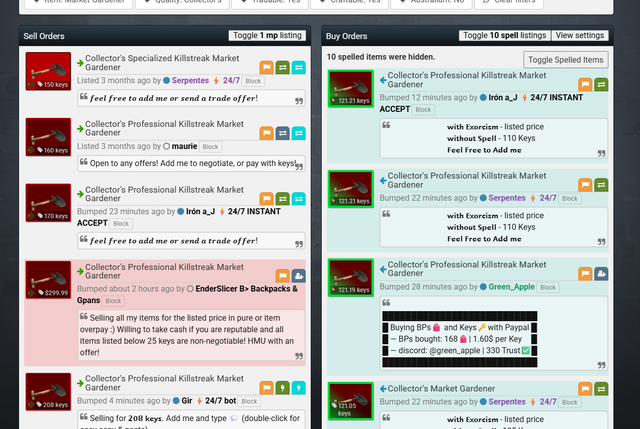Open Serpentes profile from 150 keys listing
Viewport: 640px width, 429px height.
click(x=190, y=80)
